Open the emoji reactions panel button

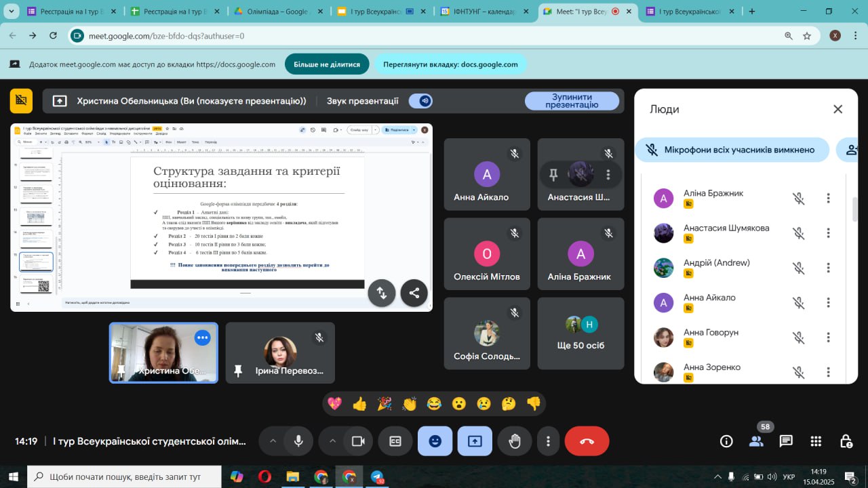(x=435, y=441)
